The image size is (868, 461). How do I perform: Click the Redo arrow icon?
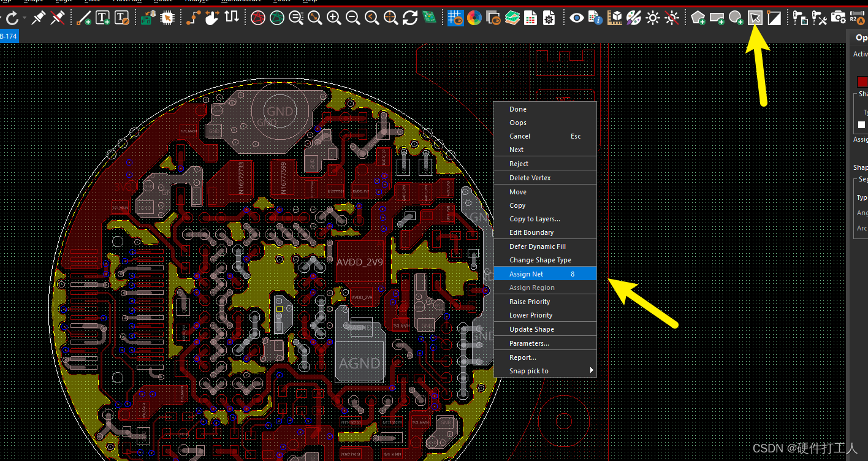(12, 18)
